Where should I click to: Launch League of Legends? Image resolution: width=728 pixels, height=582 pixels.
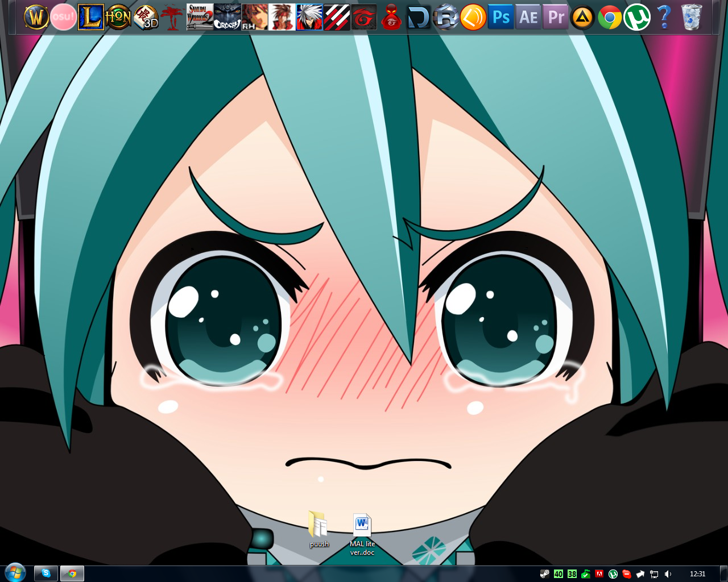[91, 16]
